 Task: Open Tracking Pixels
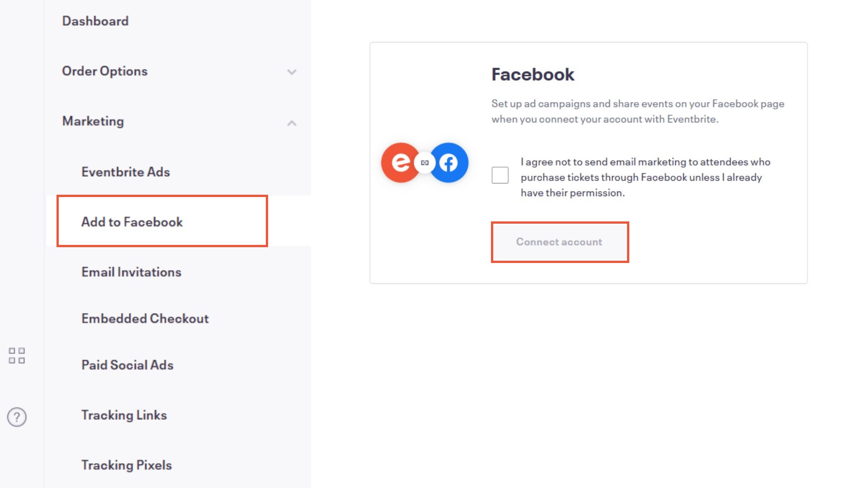(x=126, y=465)
